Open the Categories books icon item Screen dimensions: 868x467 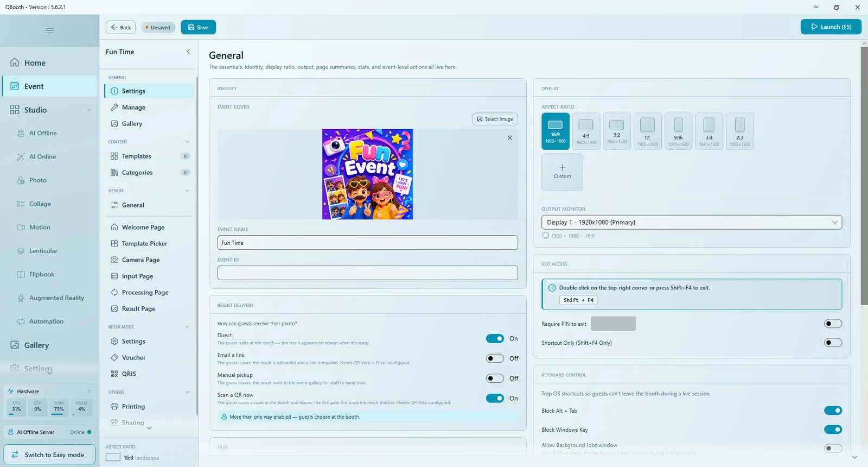click(x=114, y=173)
